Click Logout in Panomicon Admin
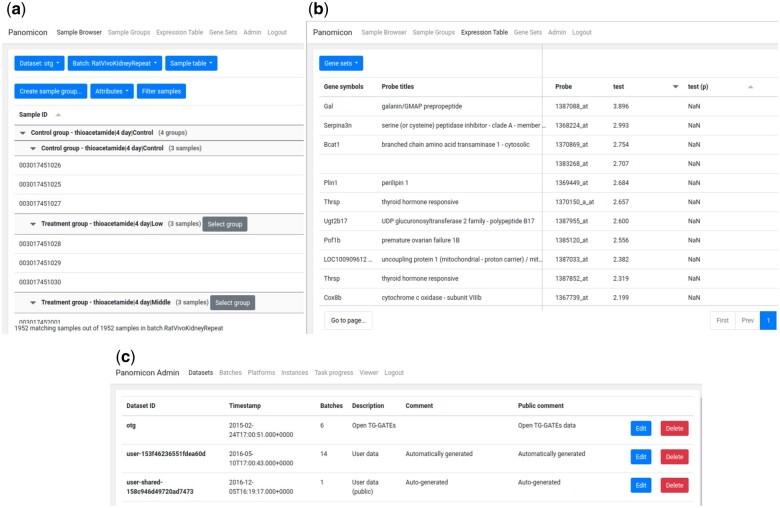The height and width of the screenshot is (508, 780). pos(394,373)
